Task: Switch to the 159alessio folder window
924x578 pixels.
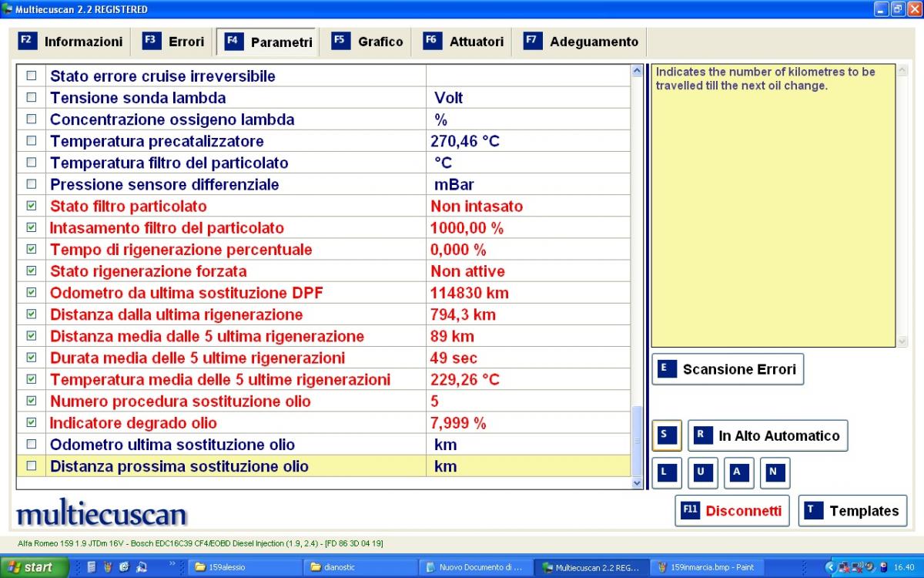Action: click(x=245, y=567)
